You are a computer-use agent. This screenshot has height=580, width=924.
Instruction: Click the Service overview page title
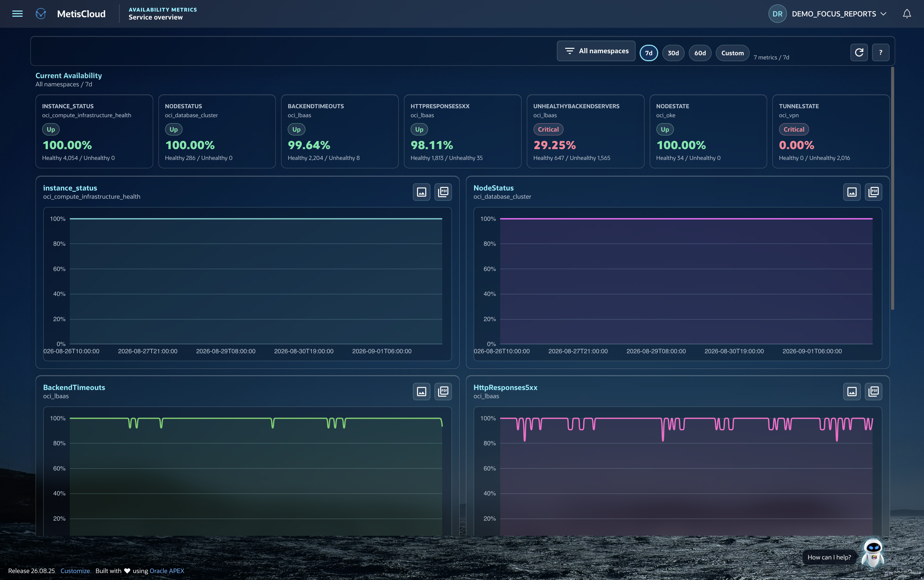(x=155, y=17)
